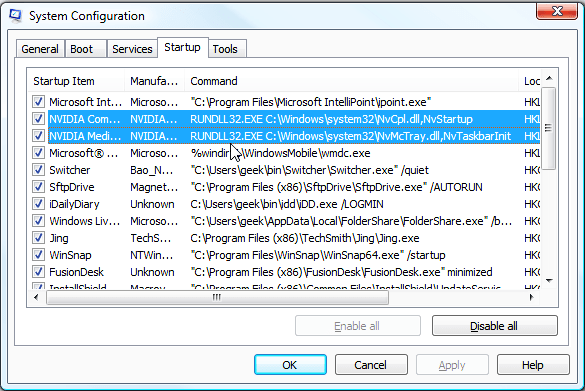Select the WinSnap64.exe /startup command
Screen dimensions: 585x391
[317, 255]
